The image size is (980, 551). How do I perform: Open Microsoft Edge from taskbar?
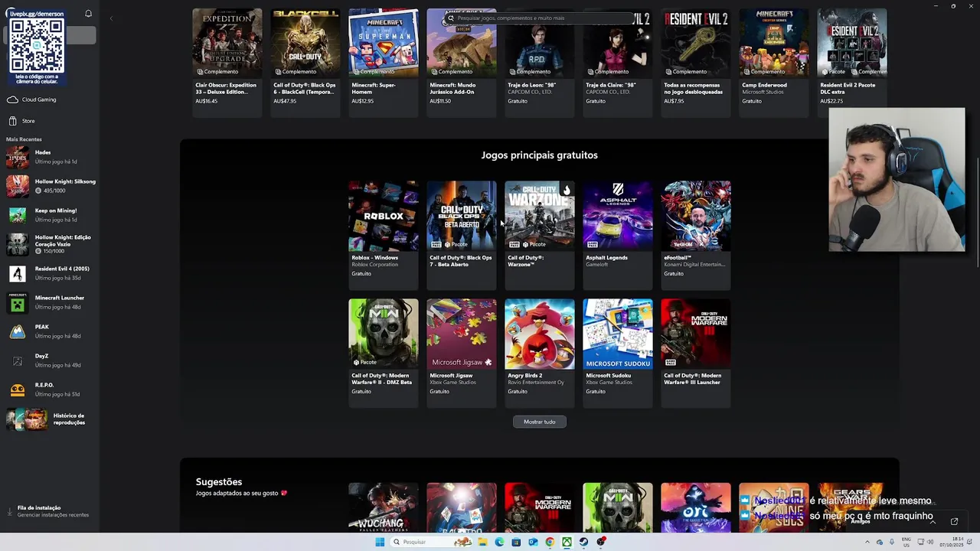point(499,542)
